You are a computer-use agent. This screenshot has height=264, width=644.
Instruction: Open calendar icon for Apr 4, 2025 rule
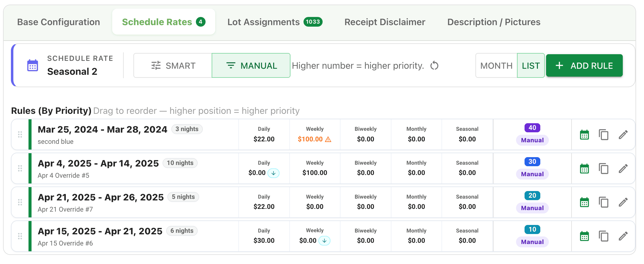tap(584, 169)
